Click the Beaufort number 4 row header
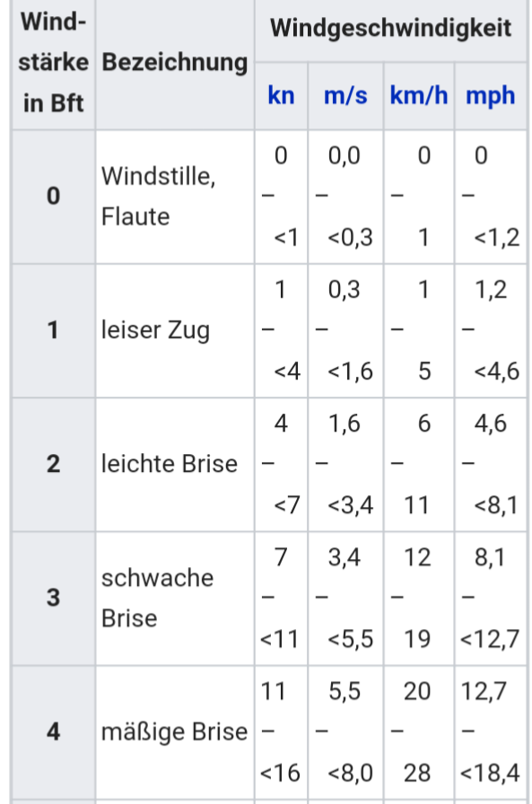The image size is (532, 804). coord(53,731)
